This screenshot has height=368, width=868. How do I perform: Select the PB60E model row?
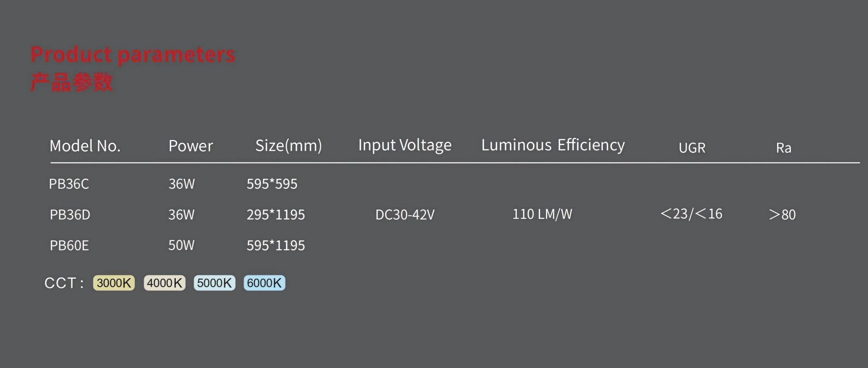pos(177,245)
